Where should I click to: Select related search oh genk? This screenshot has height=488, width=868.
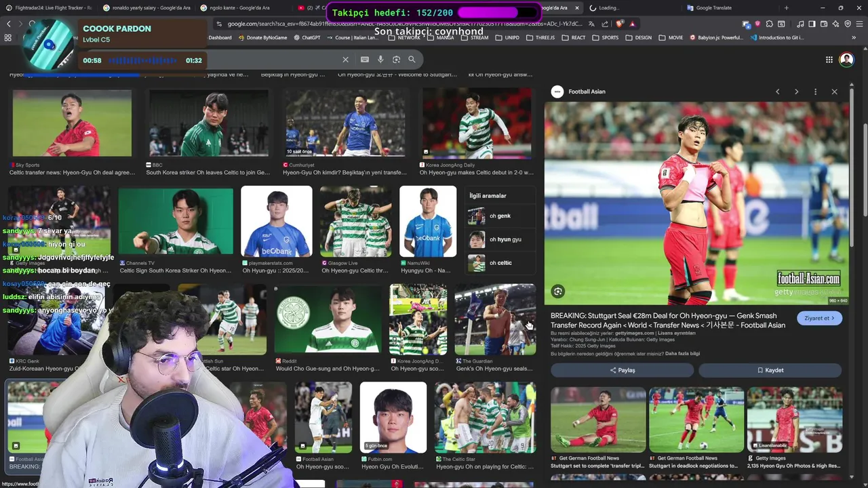502,216
